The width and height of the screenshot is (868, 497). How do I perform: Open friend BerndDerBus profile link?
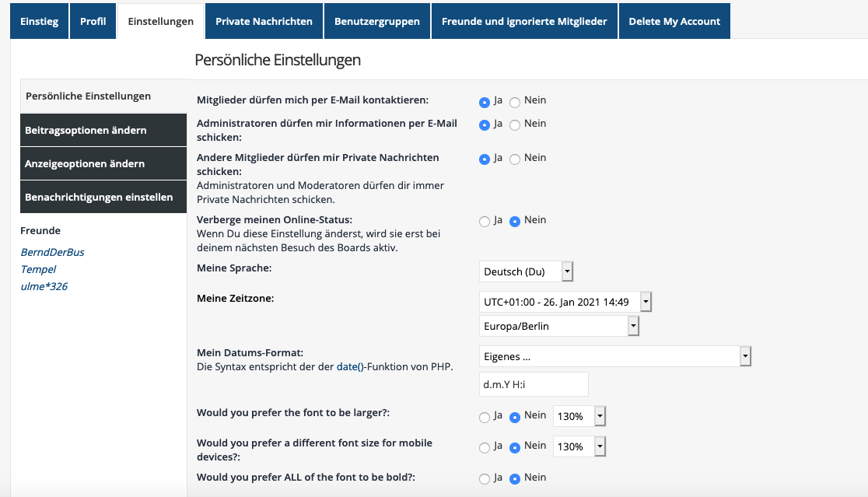(x=52, y=252)
